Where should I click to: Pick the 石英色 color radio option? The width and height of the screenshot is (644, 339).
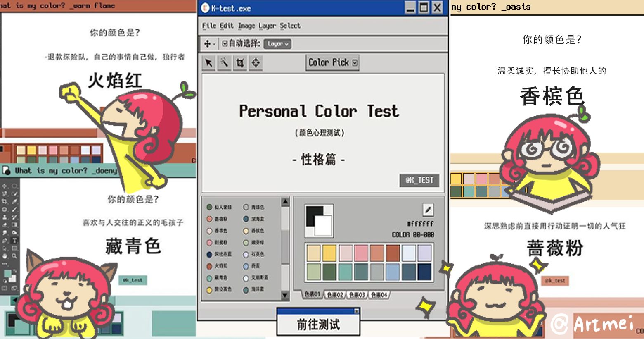click(246, 254)
